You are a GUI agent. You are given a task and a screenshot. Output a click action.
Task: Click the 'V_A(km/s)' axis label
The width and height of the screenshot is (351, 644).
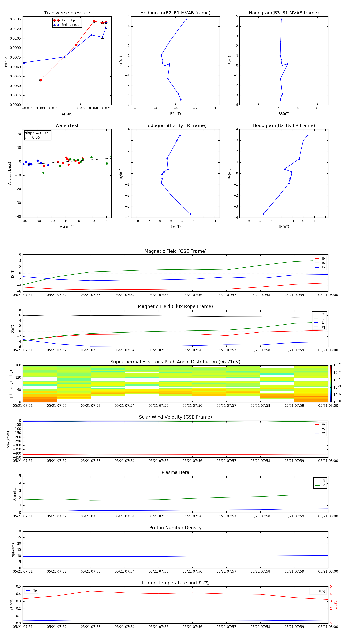click(67, 227)
